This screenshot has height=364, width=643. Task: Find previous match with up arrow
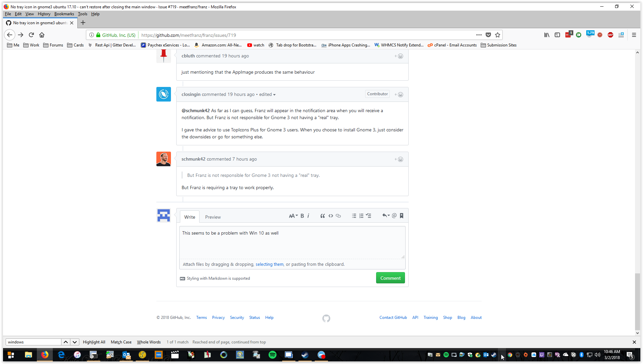66,342
